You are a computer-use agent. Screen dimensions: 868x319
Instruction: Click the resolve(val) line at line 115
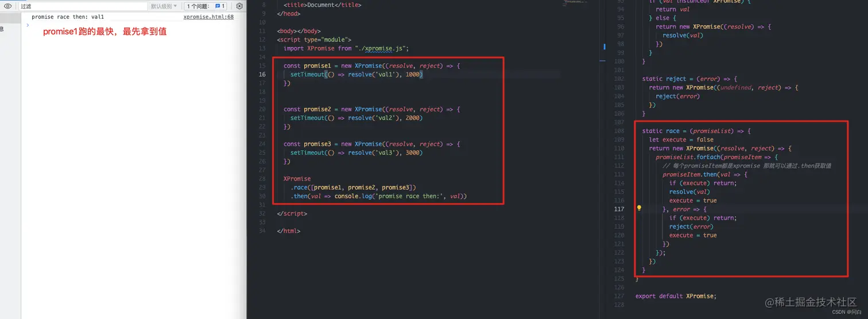(x=689, y=192)
